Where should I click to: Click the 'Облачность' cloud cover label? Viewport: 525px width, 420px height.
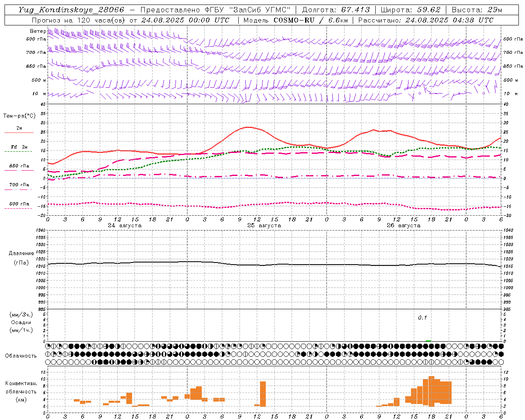click(x=21, y=356)
